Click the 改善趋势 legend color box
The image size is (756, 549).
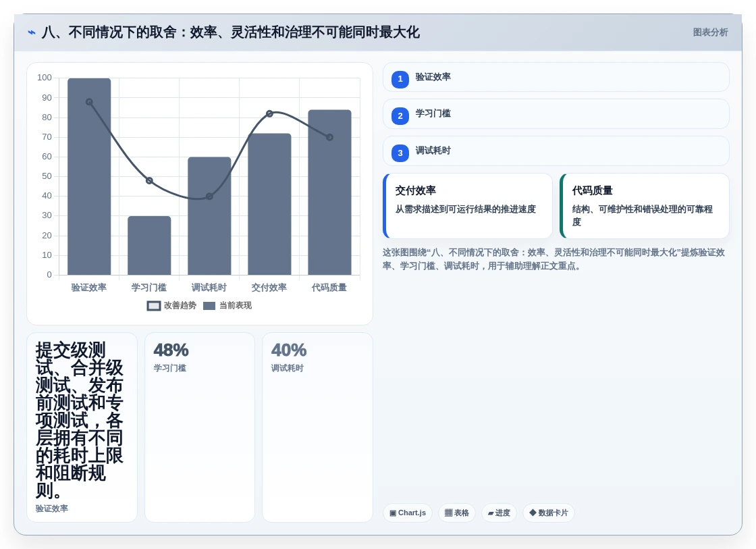point(154,306)
